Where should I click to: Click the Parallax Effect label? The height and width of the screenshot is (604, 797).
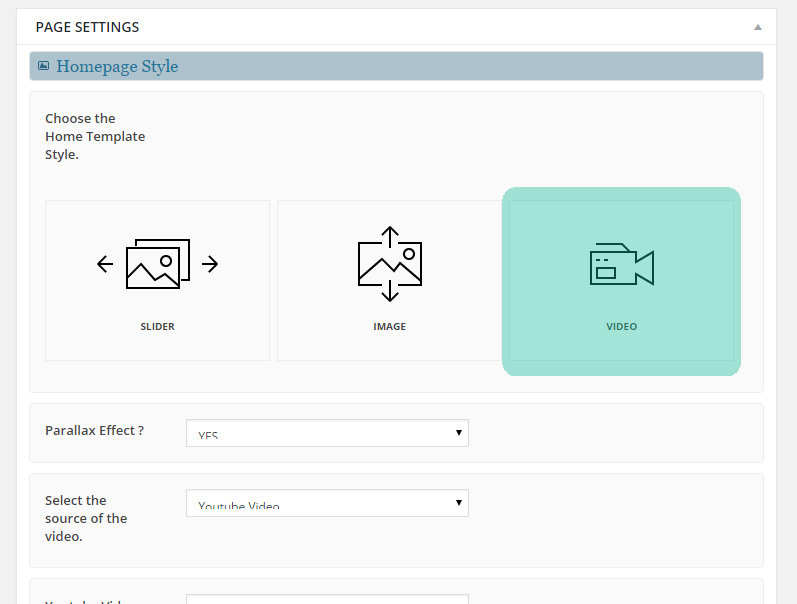(94, 430)
